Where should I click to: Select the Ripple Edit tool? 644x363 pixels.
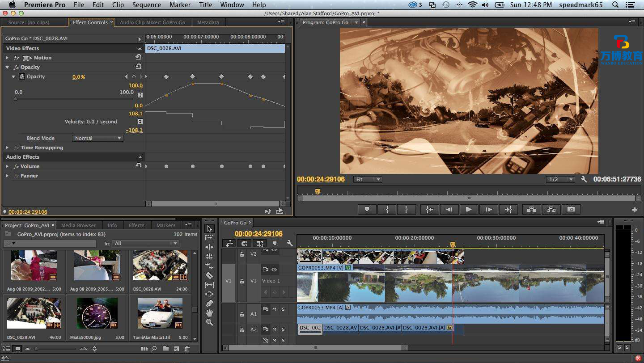tap(209, 247)
